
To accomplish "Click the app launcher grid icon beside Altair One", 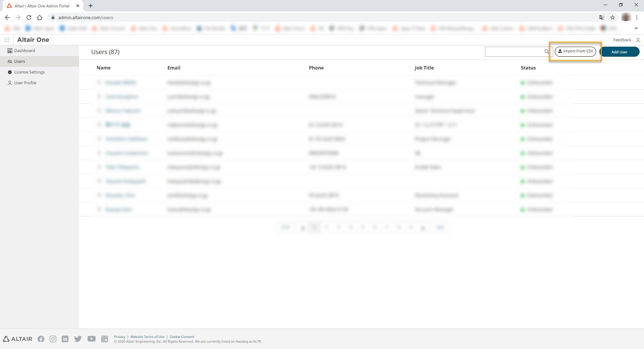I will pyautogui.click(x=7, y=40).
